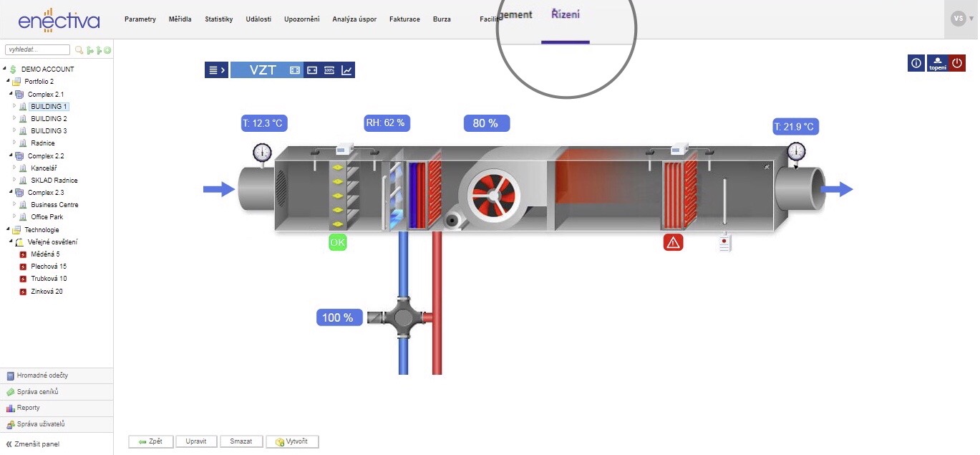
Task: Expand the BUILDING 2 tree node
Action: click(x=14, y=119)
